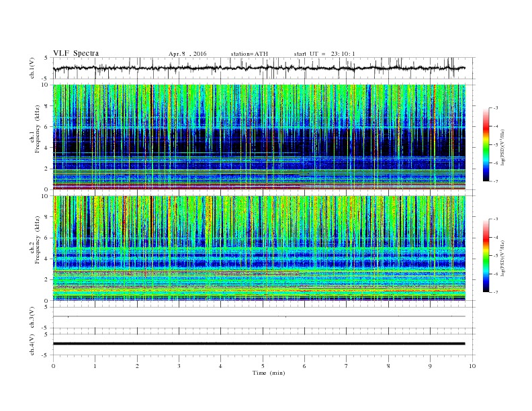The width and height of the screenshot is (532, 411).
Task: Click the "10" minute tick label on time axis
Action: (472, 366)
